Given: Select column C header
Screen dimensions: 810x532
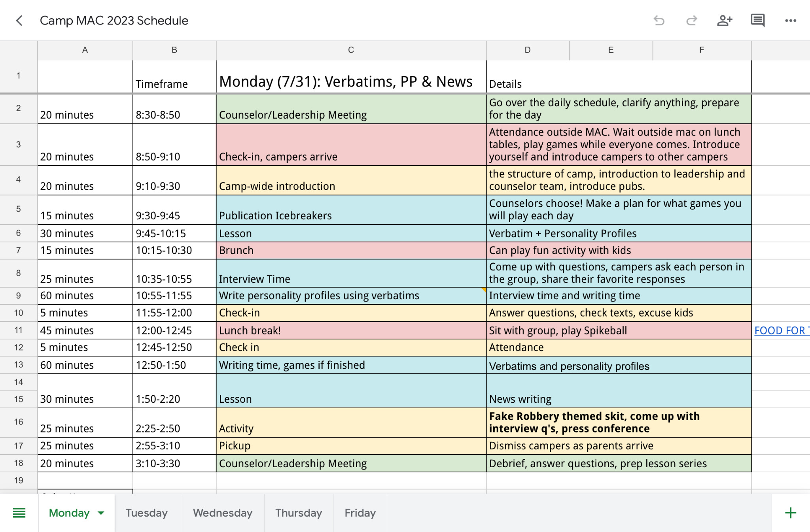Looking at the screenshot, I should 351,50.
